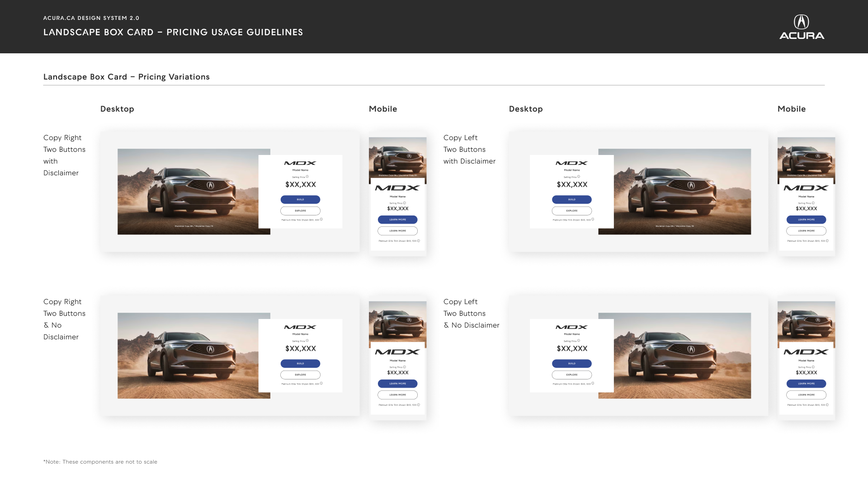Click disclaimer copy on Copy Right with Disclaimer desktop image

(194, 226)
